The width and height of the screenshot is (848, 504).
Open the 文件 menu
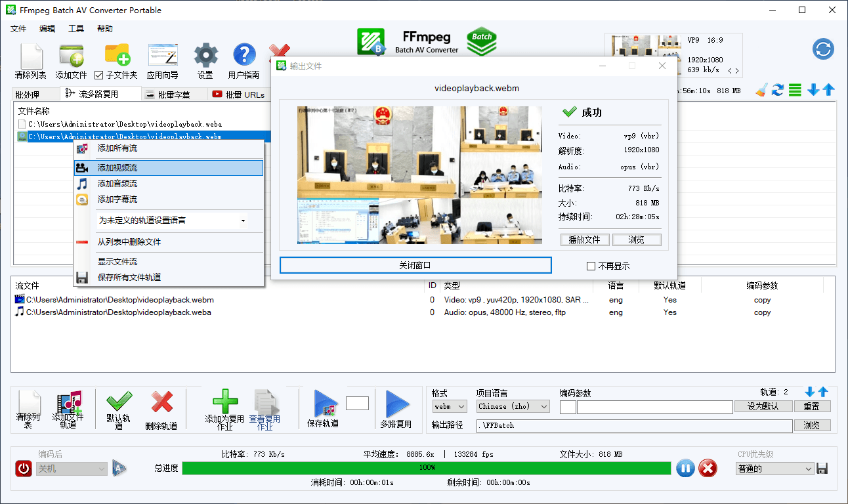click(x=18, y=29)
